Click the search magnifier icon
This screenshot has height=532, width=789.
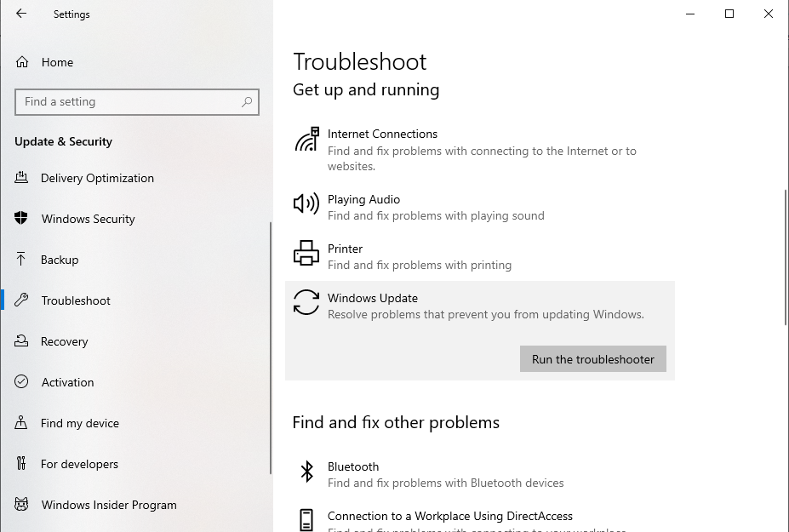point(247,101)
